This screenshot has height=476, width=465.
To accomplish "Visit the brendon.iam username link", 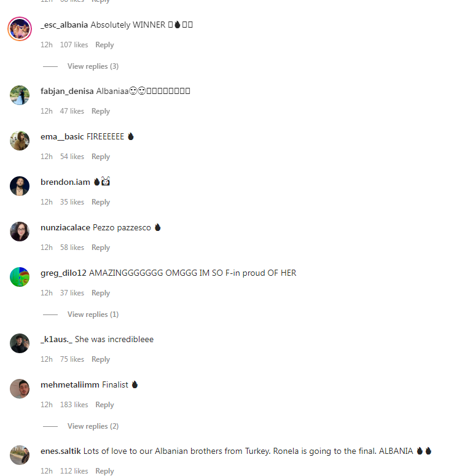I will coord(65,182).
